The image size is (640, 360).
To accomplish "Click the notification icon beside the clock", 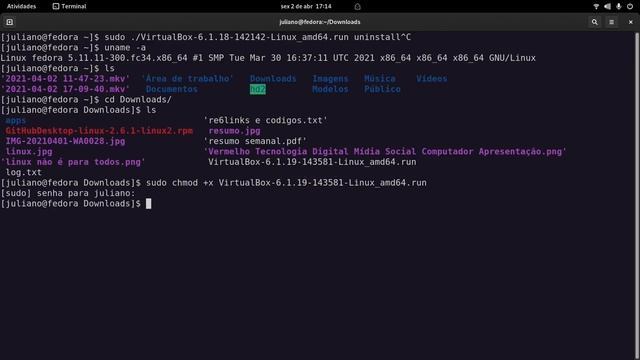I will (x=358, y=7).
